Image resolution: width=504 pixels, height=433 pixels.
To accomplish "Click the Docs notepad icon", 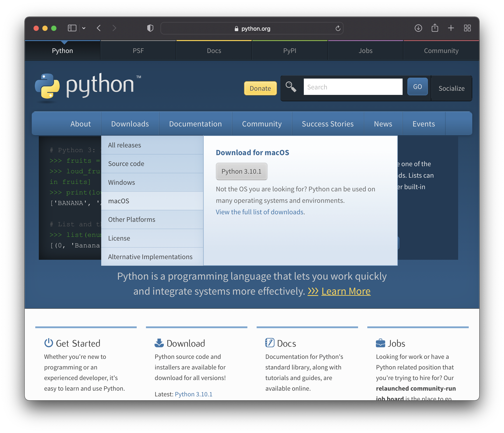I will [269, 343].
